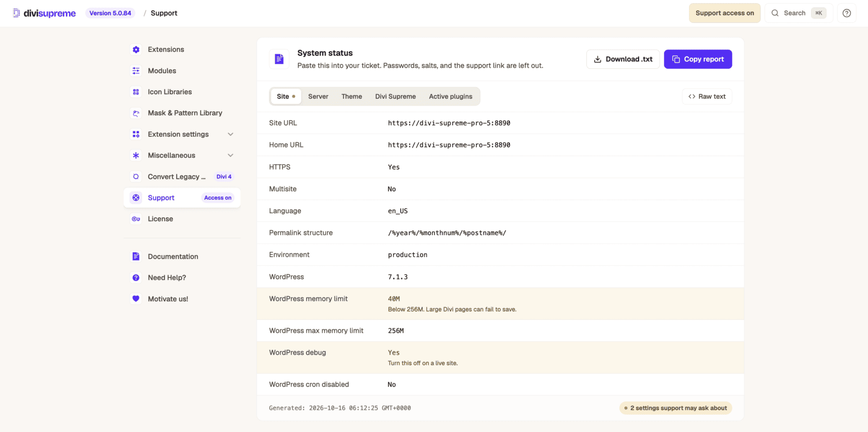Expand the Miscellaneous chevron
The width and height of the screenshot is (868, 432).
(231, 155)
